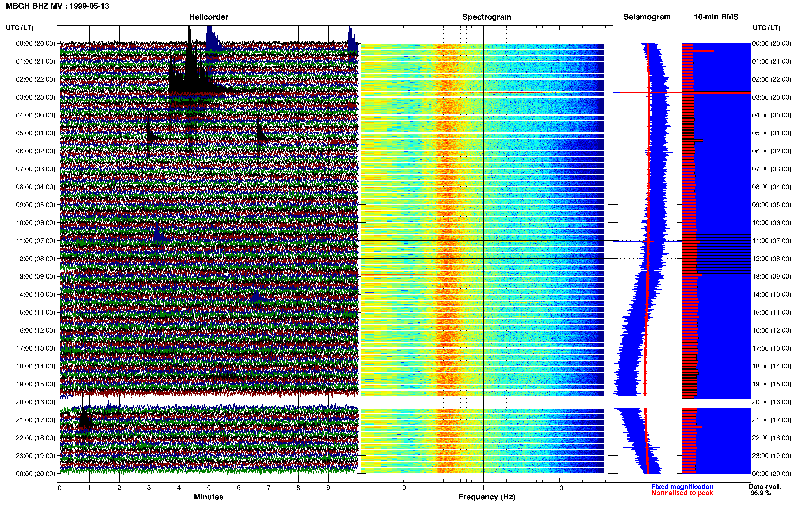This screenshot has height=508, width=812.
Task: Click the 0 tick on the Minutes axis
Action: (59, 487)
